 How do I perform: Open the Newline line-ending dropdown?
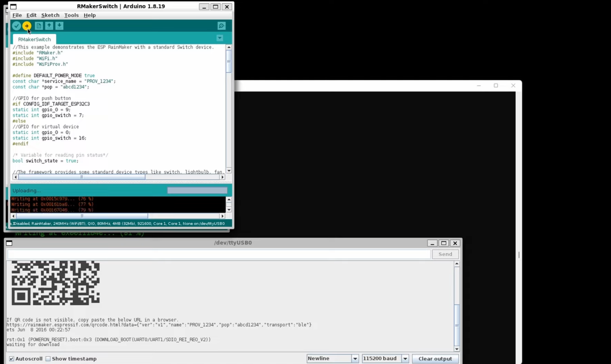click(x=333, y=358)
